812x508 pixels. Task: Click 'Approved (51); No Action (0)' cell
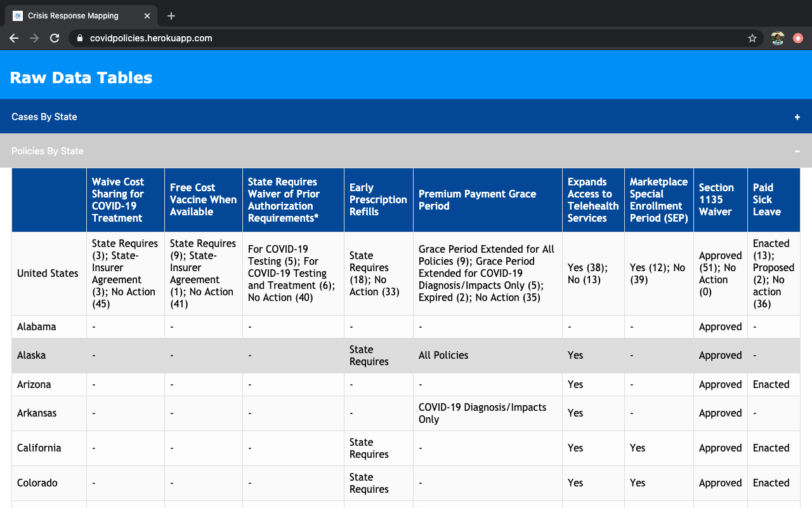click(721, 273)
